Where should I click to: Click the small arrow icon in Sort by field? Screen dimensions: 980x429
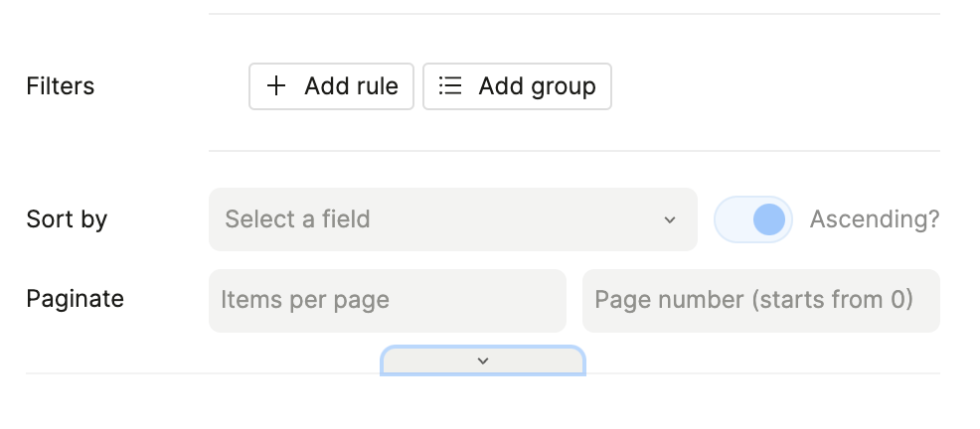[670, 219]
